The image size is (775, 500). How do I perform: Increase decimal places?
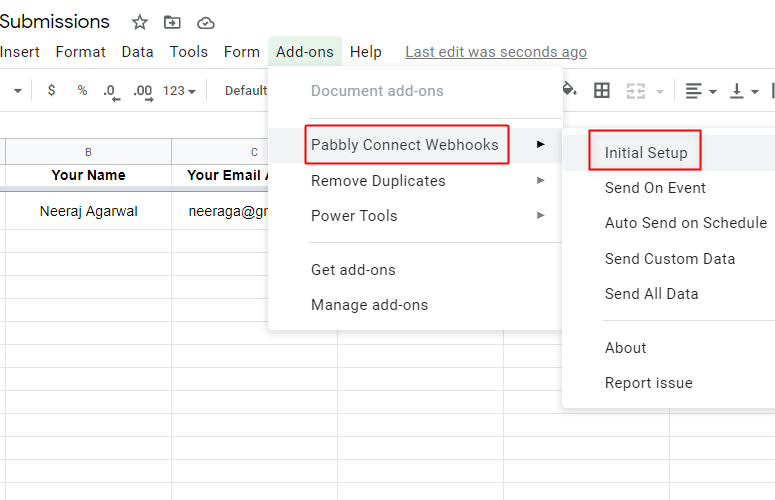(x=143, y=92)
